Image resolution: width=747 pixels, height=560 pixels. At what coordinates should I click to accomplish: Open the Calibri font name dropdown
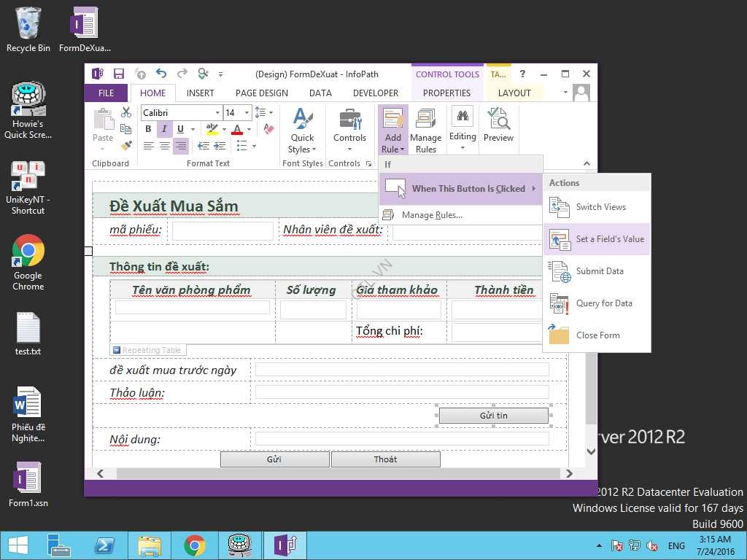217,113
